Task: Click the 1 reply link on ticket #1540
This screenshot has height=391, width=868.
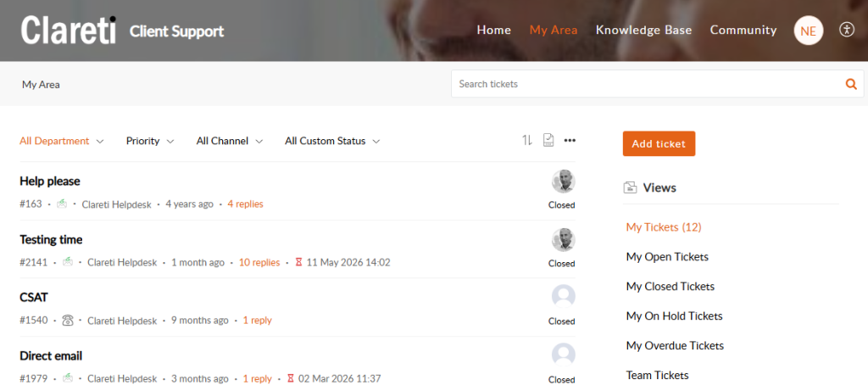Action: (x=258, y=320)
